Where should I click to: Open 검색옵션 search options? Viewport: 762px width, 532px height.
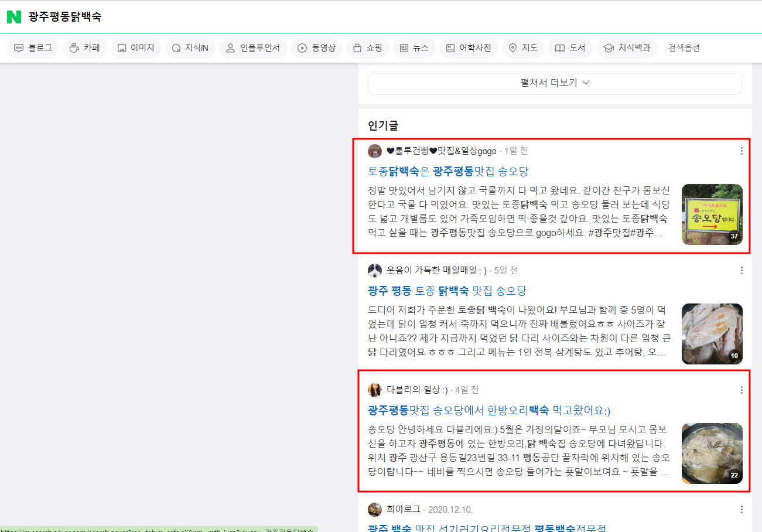(x=684, y=48)
